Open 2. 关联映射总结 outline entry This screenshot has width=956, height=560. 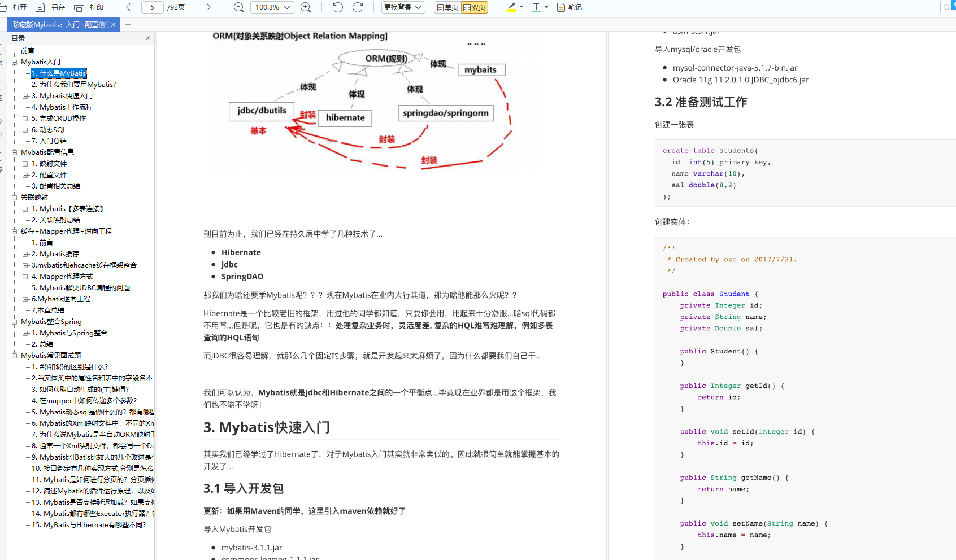(56, 220)
